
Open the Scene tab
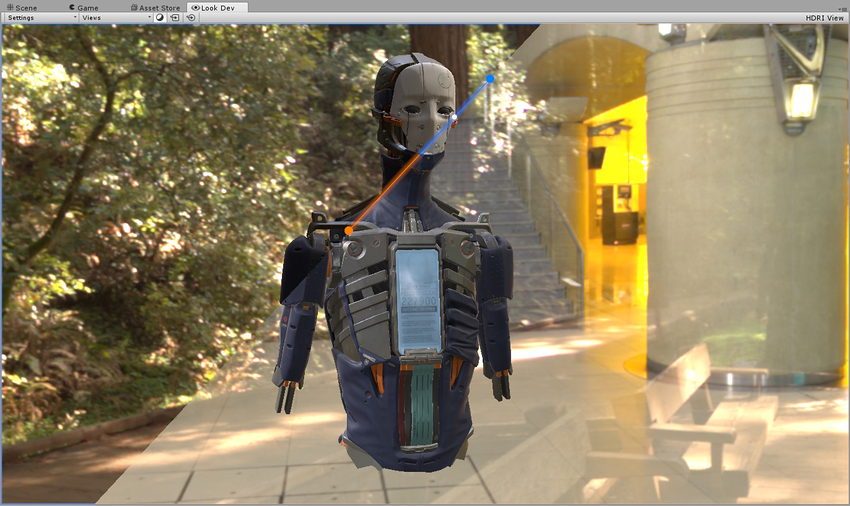pyautogui.click(x=23, y=8)
